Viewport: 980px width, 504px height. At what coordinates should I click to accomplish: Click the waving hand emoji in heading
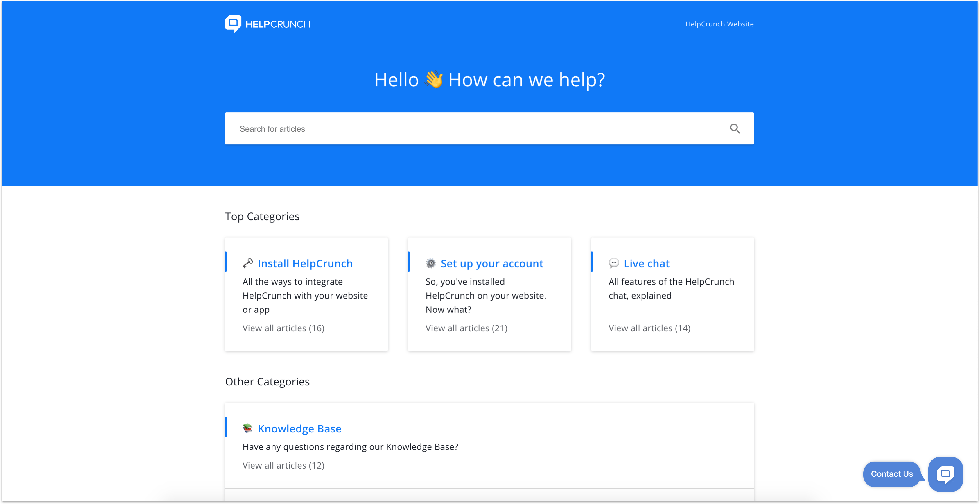(x=434, y=80)
